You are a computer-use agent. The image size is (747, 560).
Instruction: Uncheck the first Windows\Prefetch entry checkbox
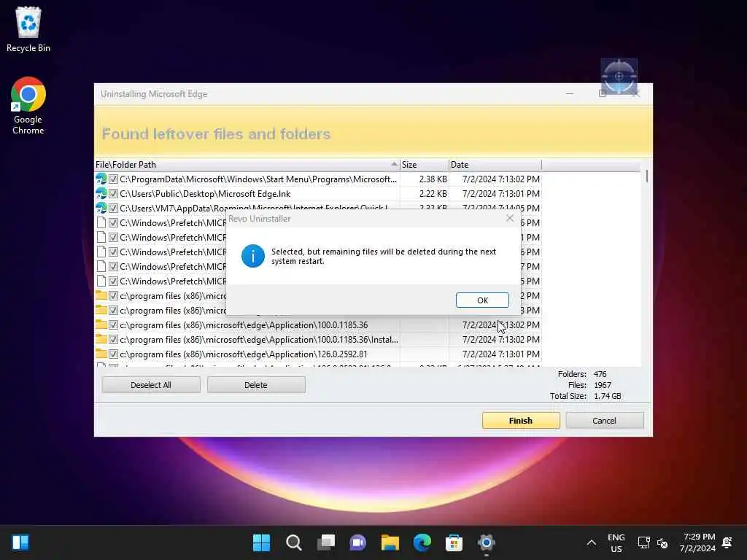tap(113, 223)
